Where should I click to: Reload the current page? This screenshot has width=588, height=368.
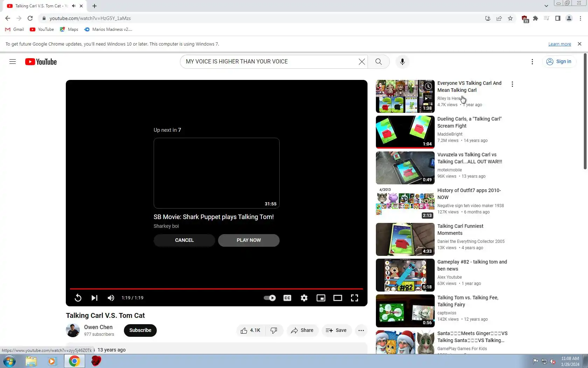click(x=30, y=18)
